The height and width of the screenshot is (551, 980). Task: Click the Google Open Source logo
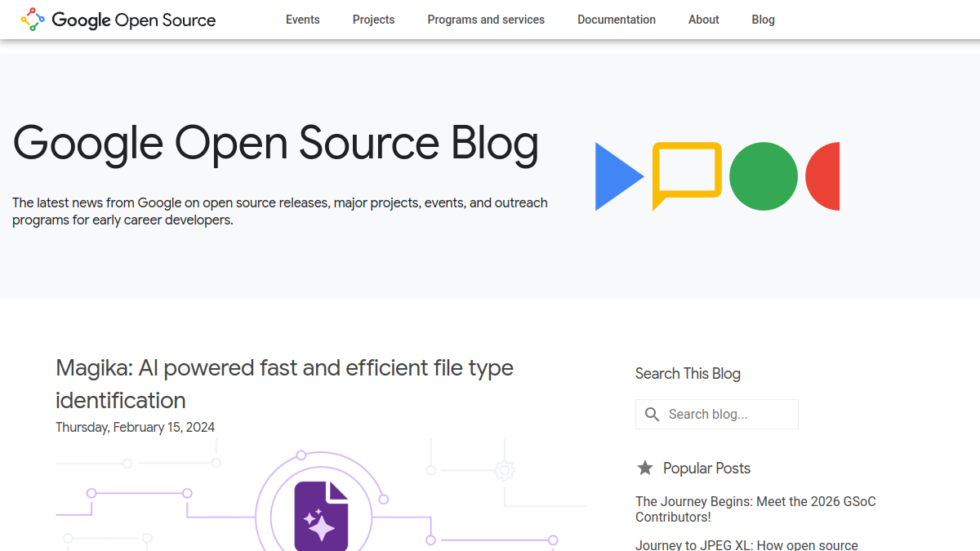click(x=118, y=20)
